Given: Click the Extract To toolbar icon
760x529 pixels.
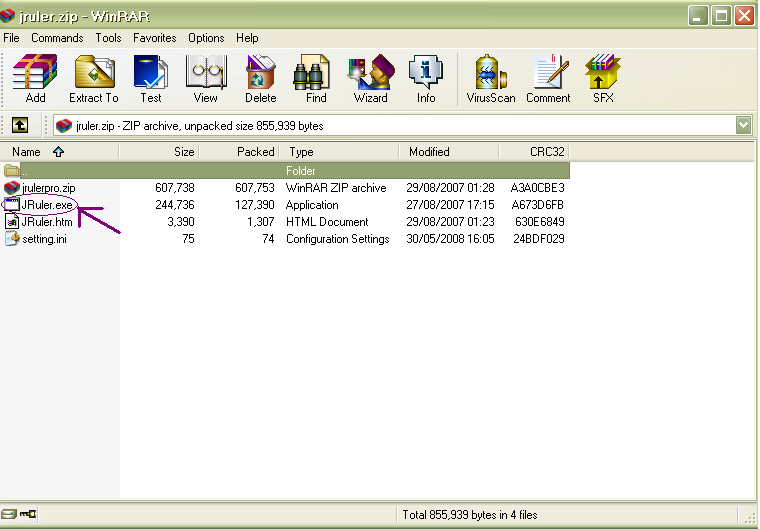Looking at the screenshot, I should 94,79.
